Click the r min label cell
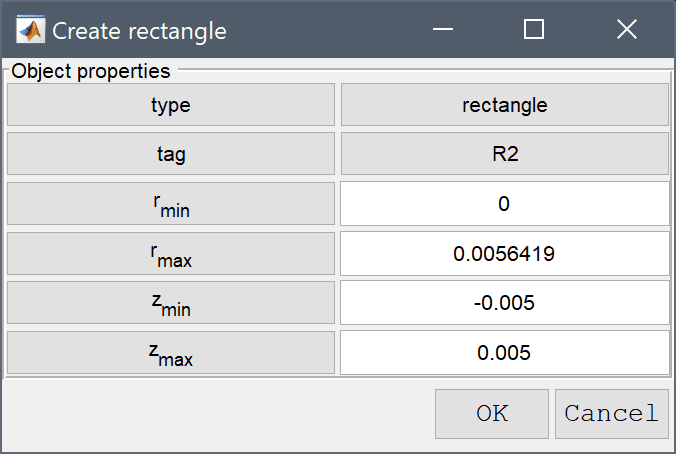The height and width of the screenshot is (454, 676). click(171, 204)
